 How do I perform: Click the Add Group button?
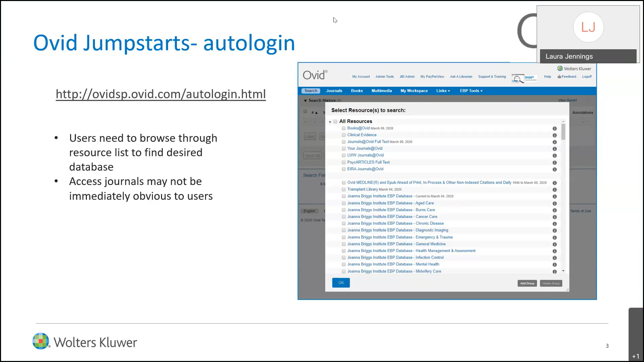click(x=527, y=284)
